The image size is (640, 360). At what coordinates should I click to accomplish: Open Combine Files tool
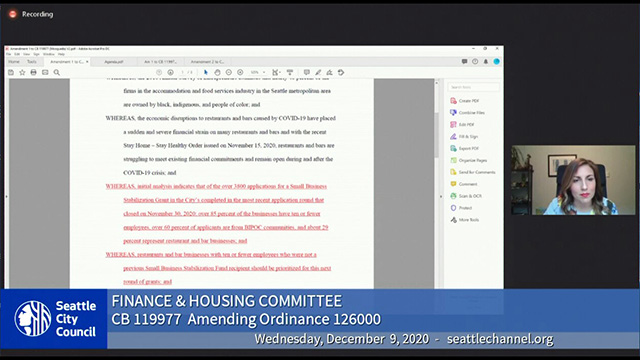coord(467,112)
